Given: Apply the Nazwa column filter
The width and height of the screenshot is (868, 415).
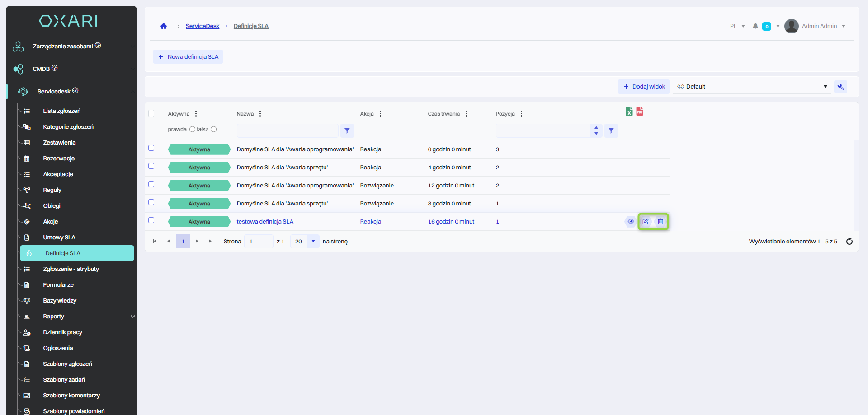Looking at the screenshot, I should pos(347,131).
